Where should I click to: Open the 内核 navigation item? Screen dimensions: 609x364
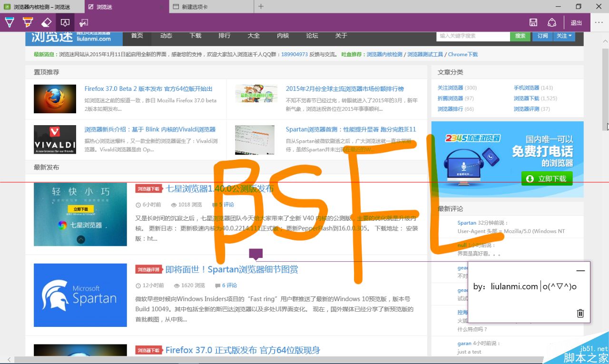coord(283,36)
